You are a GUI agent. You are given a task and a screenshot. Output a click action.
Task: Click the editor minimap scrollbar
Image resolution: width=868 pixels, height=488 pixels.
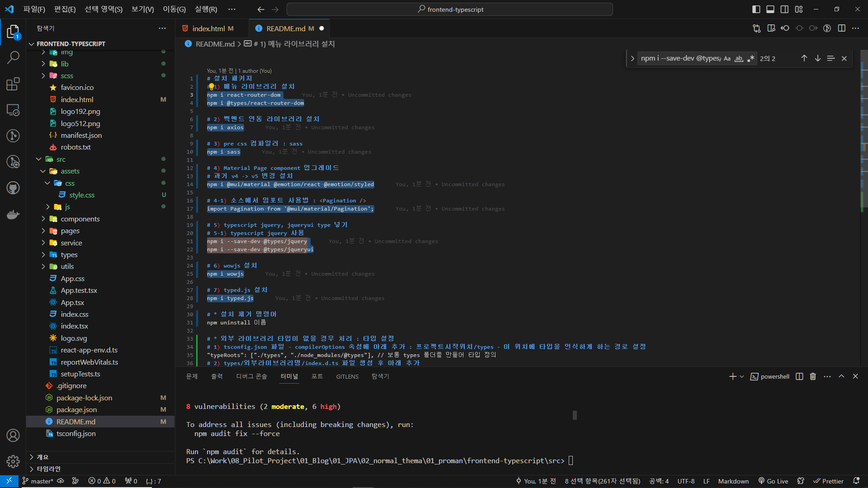pyautogui.click(x=863, y=136)
